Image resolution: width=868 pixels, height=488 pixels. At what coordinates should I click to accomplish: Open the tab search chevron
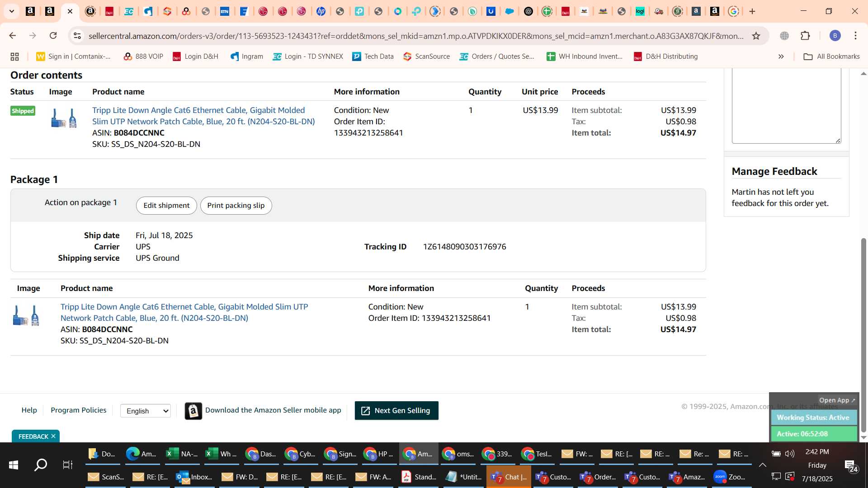click(x=12, y=11)
